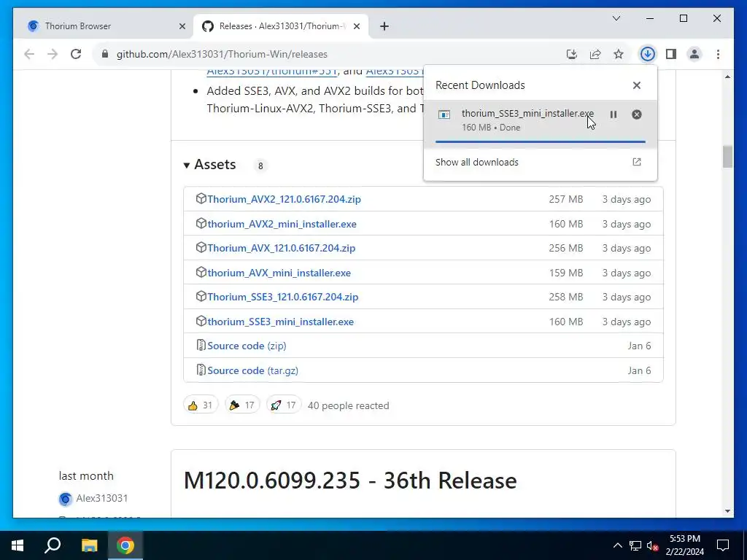
Task: Click the network tray icon
Action: pyautogui.click(x=635, y=545)
